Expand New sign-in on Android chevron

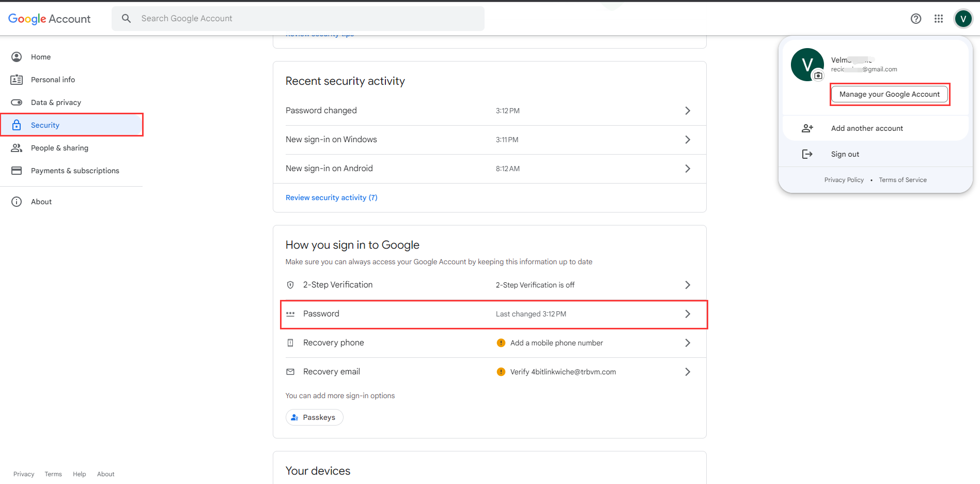[688, 169]
